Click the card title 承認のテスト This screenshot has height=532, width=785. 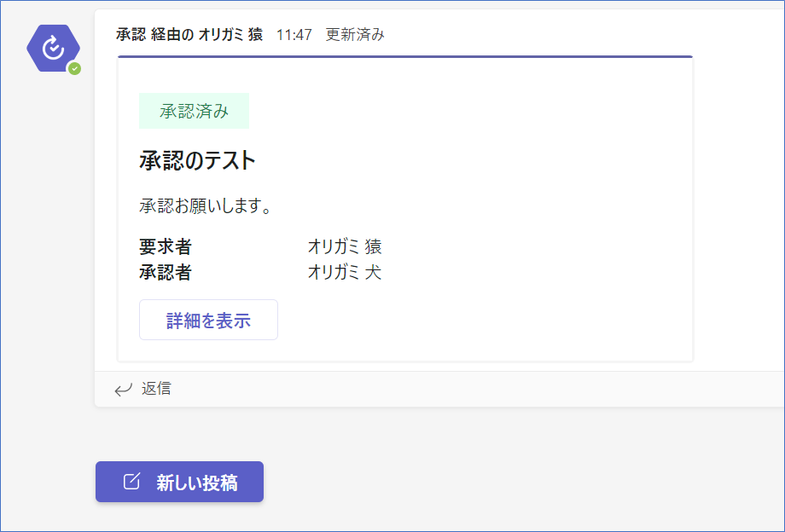point(197,160)
